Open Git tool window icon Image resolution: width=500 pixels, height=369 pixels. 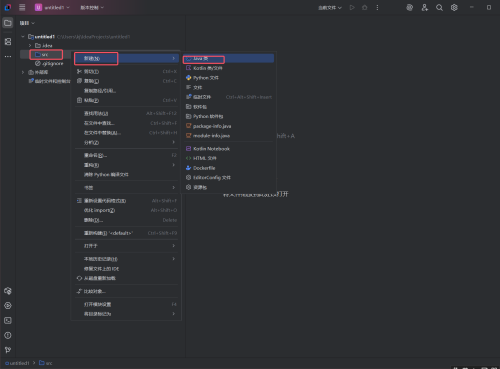[x=8, y=350]
